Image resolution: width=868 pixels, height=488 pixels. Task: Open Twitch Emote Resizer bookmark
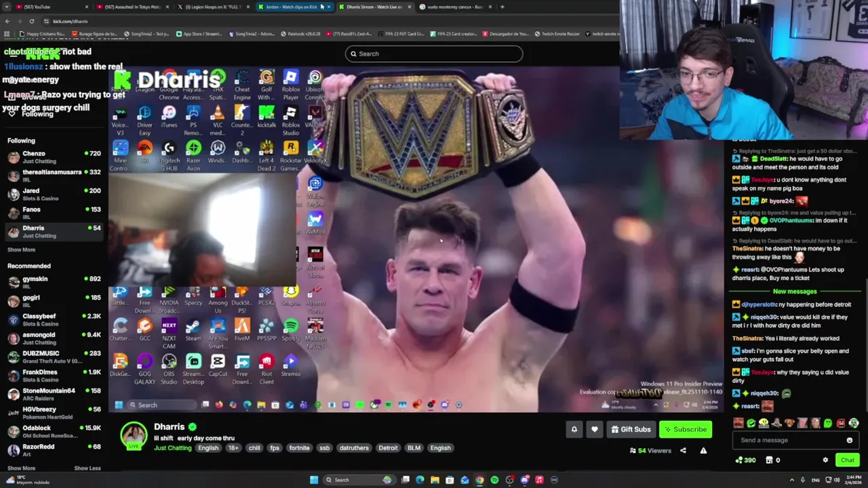coord(557,34)
